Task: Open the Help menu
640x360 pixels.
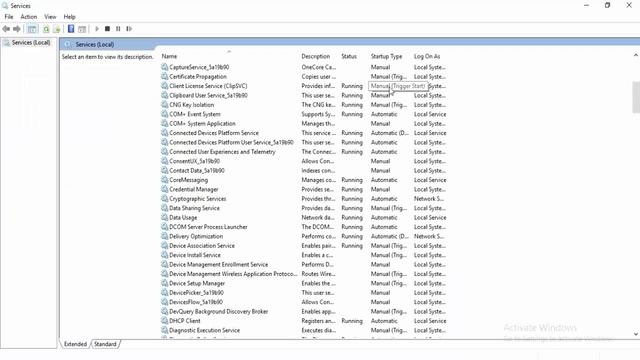Action: (69, 17)
